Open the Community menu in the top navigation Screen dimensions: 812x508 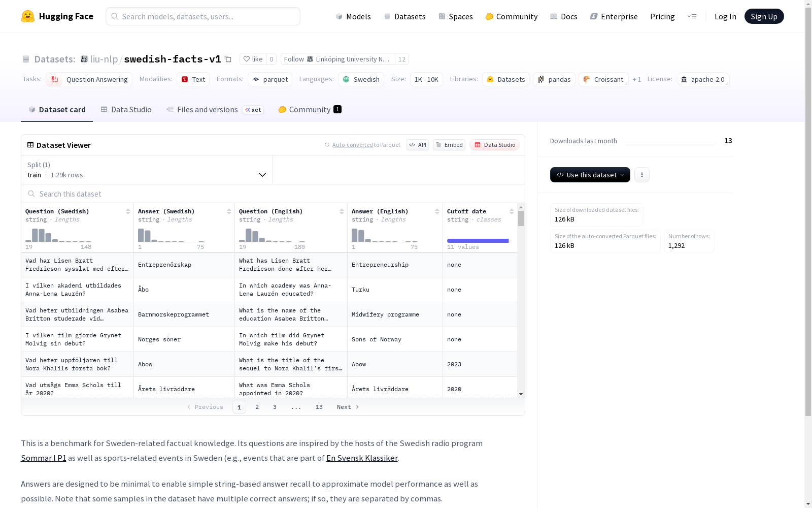[512, 16]
